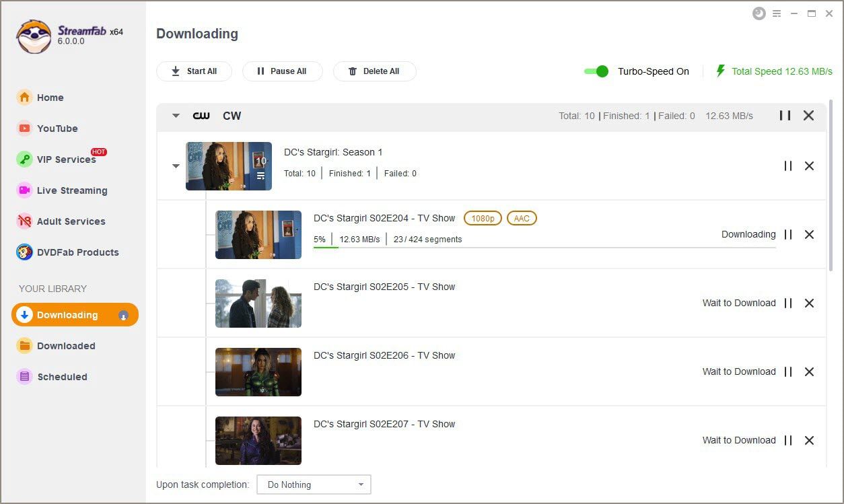Collapse the CW group arrow
Image resolution: width=844 pixels, height=504 pixels.
tap(176, 116)
